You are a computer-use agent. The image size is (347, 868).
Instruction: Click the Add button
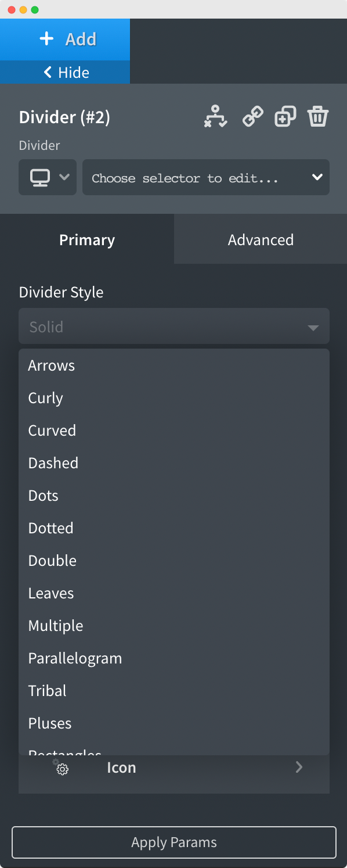click(x=65, y=38)
